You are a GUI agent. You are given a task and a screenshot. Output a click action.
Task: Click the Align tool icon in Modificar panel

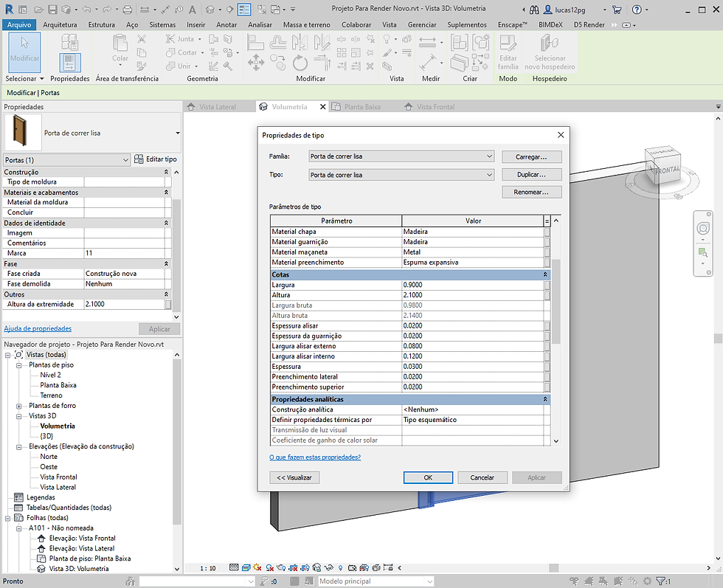pyautogui.click(x=255, y=43)
